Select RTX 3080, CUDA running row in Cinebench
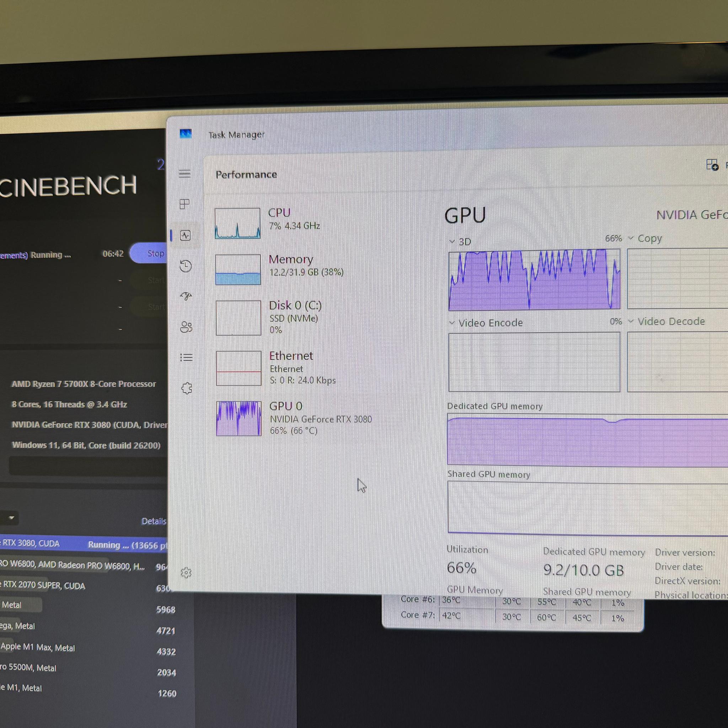 point(84,544)
